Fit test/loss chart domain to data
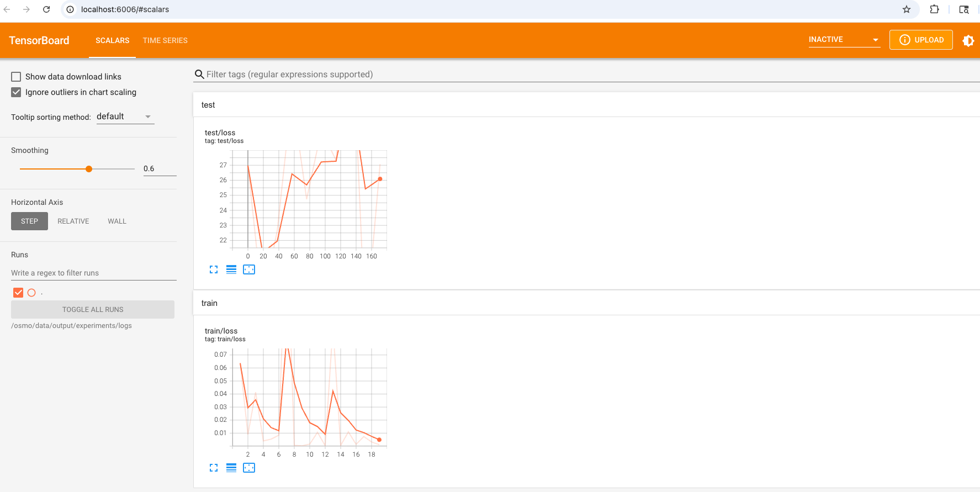This screenshot has height=492, width=980. [x=249, y=269]
